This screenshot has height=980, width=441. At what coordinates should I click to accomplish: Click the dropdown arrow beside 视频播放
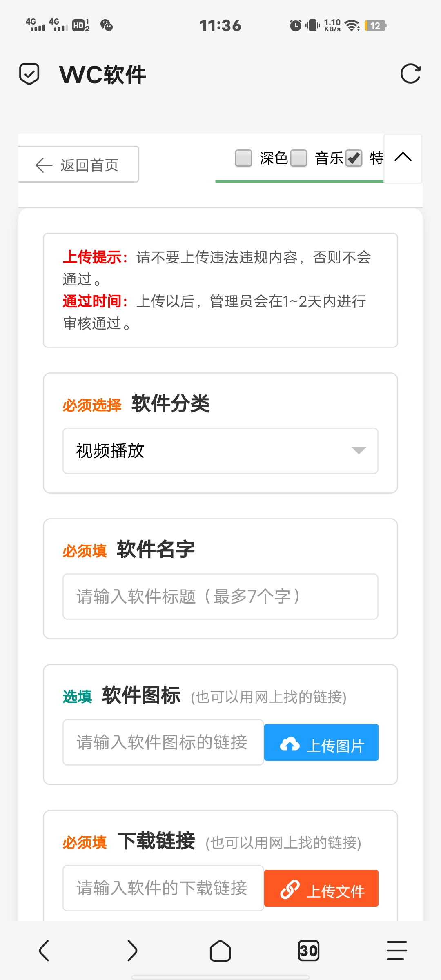tap(359, 451)
